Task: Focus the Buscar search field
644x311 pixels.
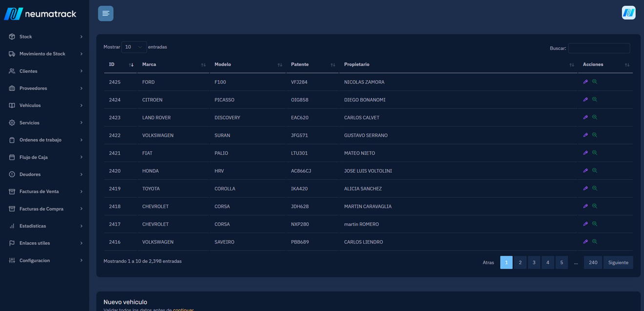Action: tap(599, 48)
